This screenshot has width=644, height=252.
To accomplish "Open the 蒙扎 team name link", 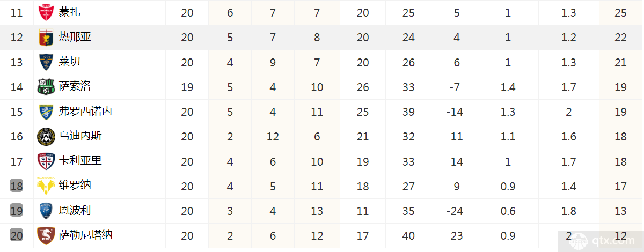I will 70,12.
